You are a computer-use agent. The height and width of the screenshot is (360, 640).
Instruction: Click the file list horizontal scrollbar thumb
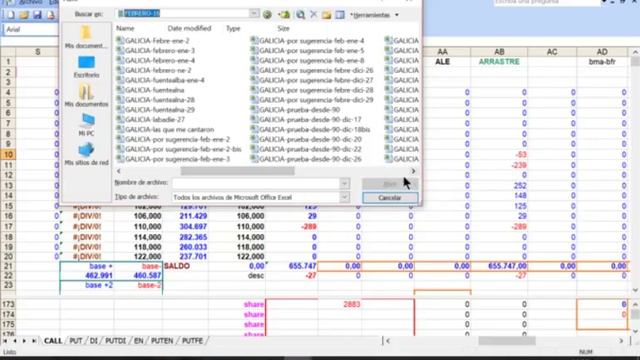(237, 171)
